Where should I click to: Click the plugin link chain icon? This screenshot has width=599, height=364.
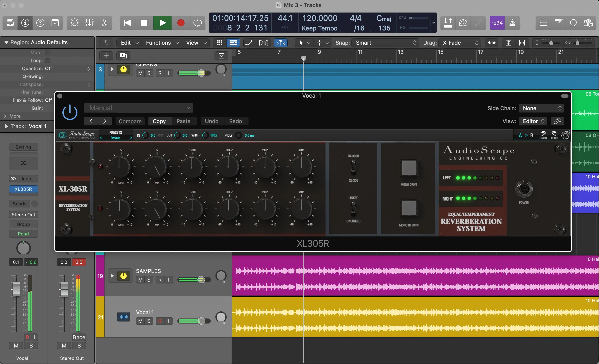coord(557,121)
